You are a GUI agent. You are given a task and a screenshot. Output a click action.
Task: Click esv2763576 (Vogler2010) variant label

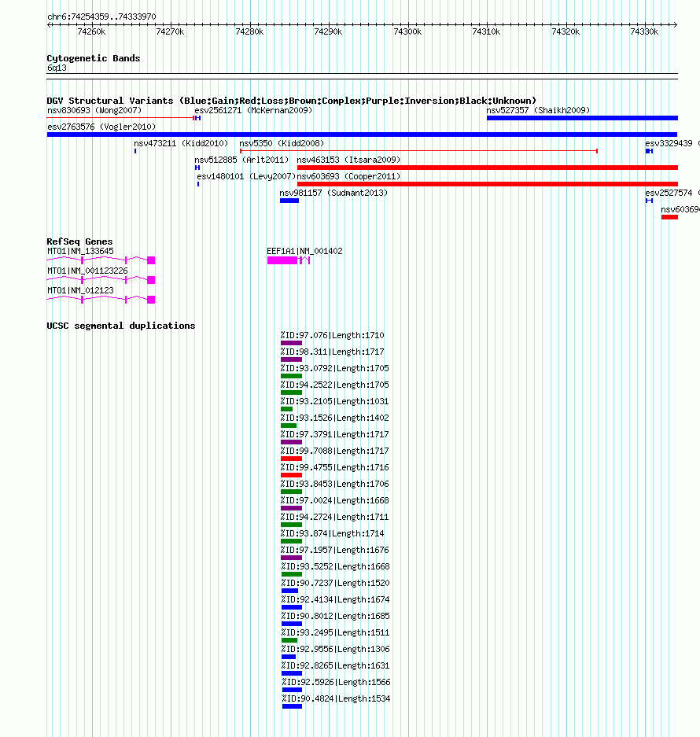point(101,127)
